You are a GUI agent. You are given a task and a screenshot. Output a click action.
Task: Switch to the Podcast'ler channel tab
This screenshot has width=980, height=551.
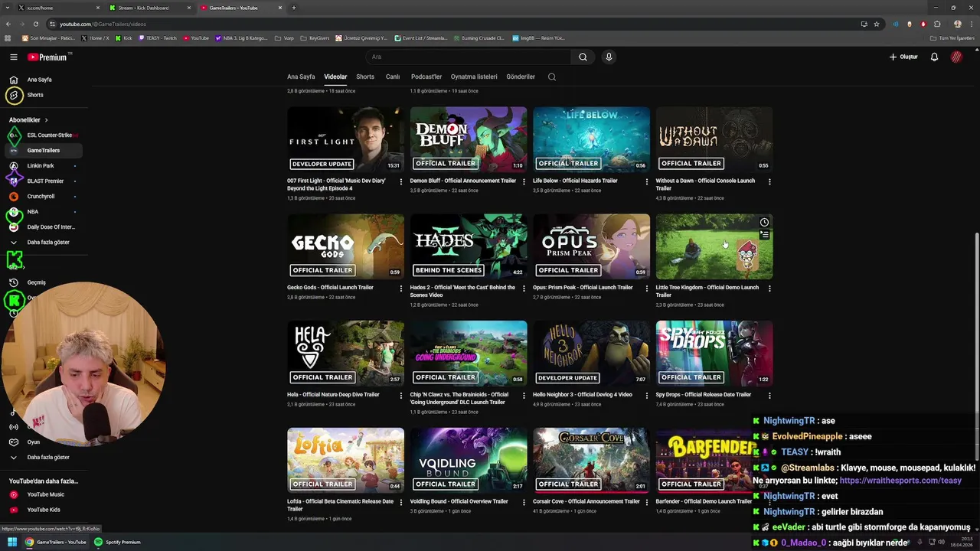click(x=426, y=77)
